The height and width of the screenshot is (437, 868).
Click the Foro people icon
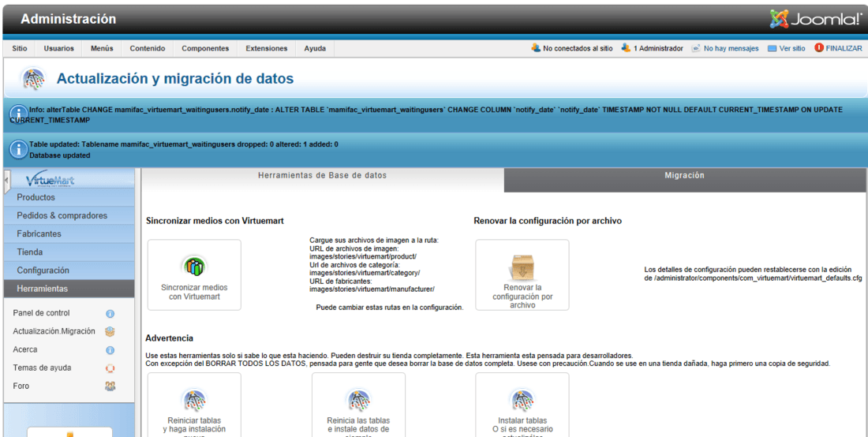coord(110,386)
